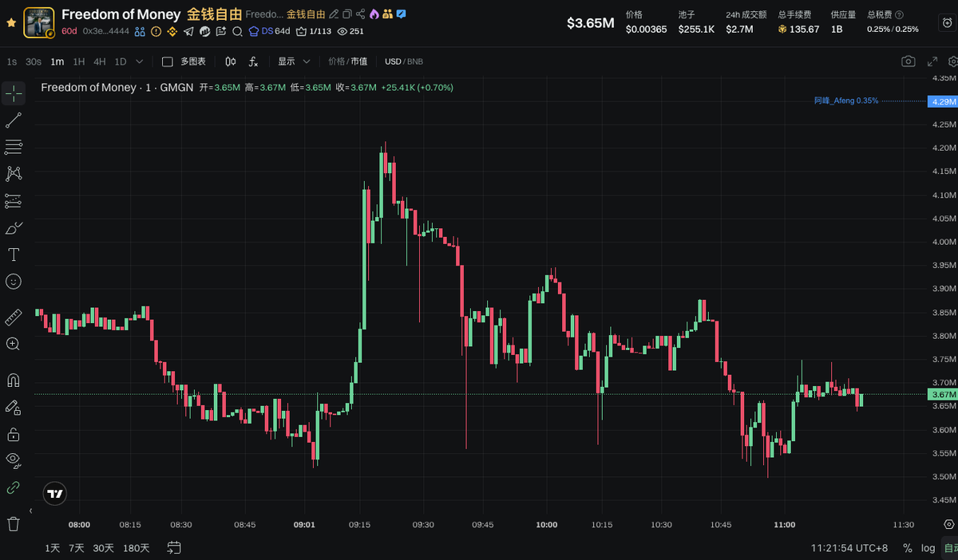This screenshot has width=958, height=560.
Task: Switch to the 1H timeframe
Action: coord(78,61)
